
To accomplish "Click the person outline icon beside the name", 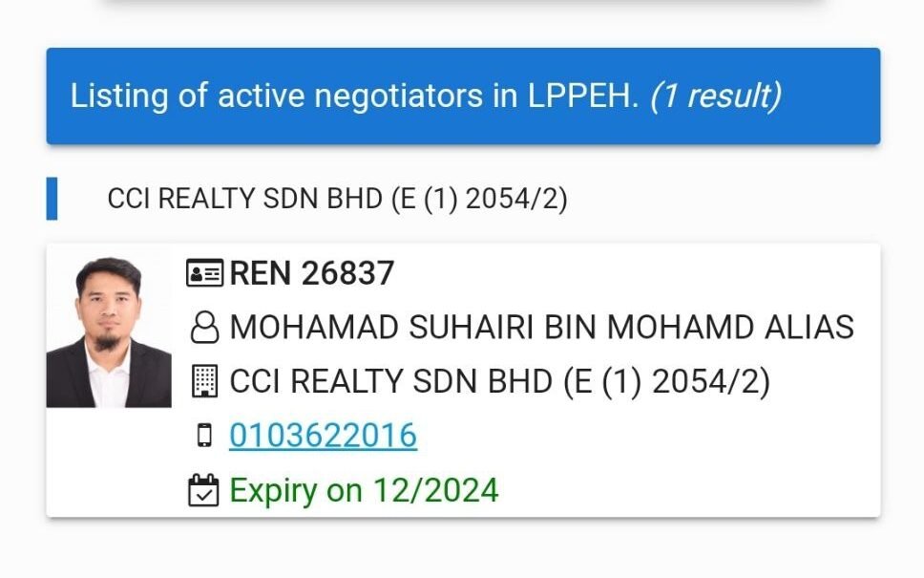I will pyautogui.click(x=204, y=328).
